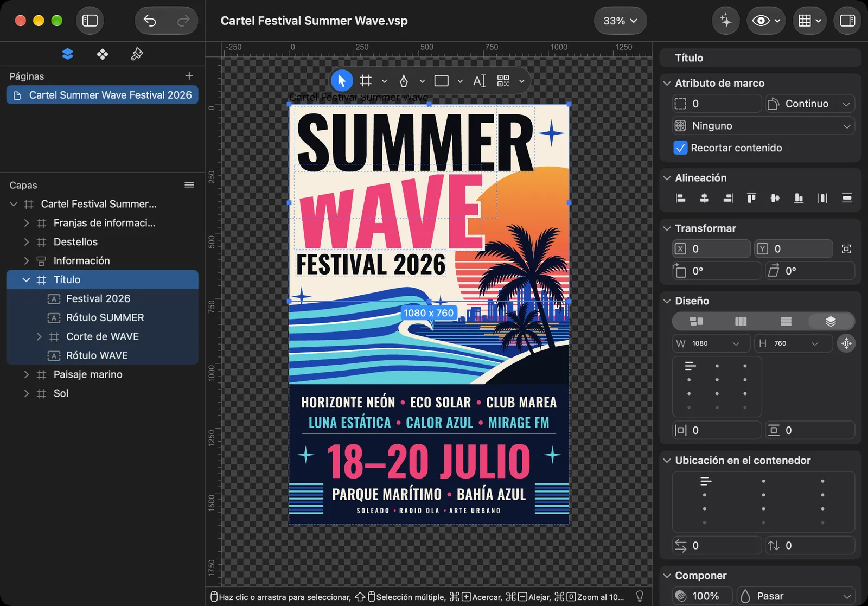Click the redo arrow button
Screen dimensions: 868x606
(183, 21)
